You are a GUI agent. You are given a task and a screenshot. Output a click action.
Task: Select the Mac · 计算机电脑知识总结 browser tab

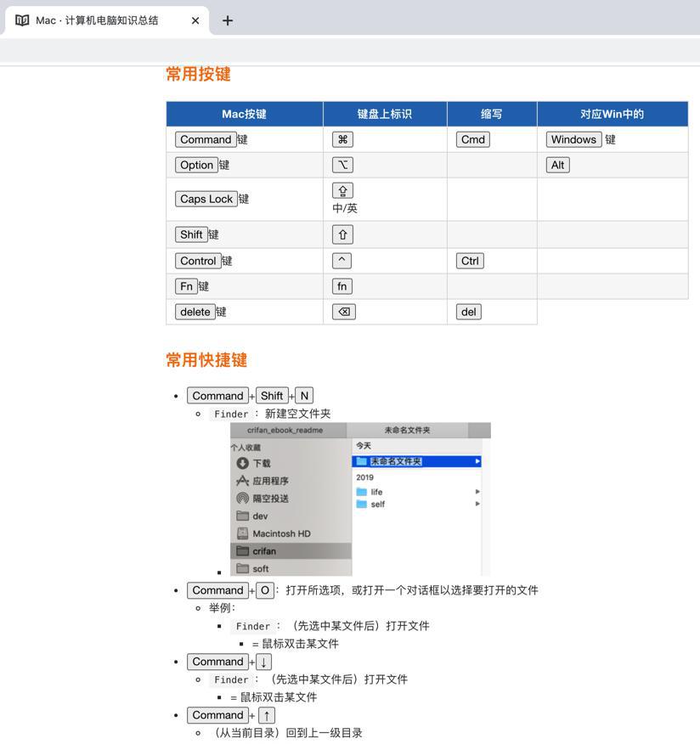pyautogui.click(x=105, y=20)
